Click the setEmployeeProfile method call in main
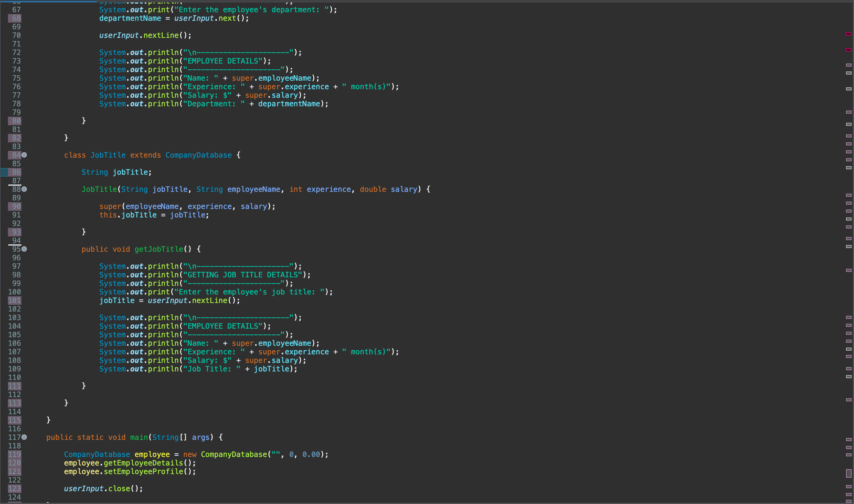 (x=143, y=471)
